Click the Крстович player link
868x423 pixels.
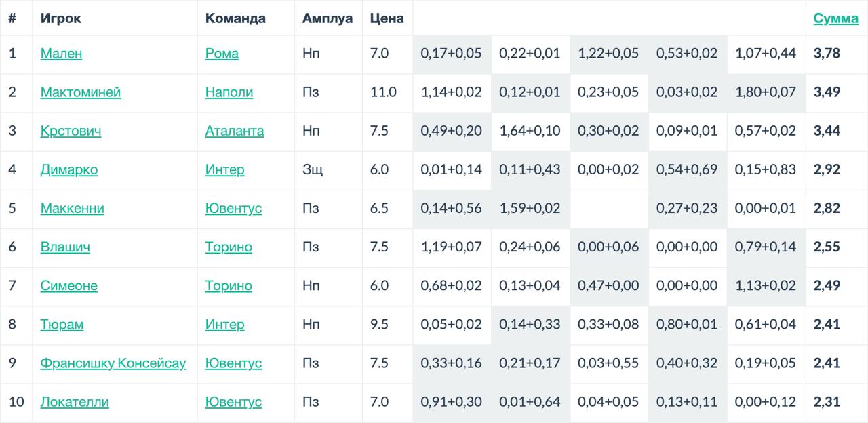click(x=71, y=131)
